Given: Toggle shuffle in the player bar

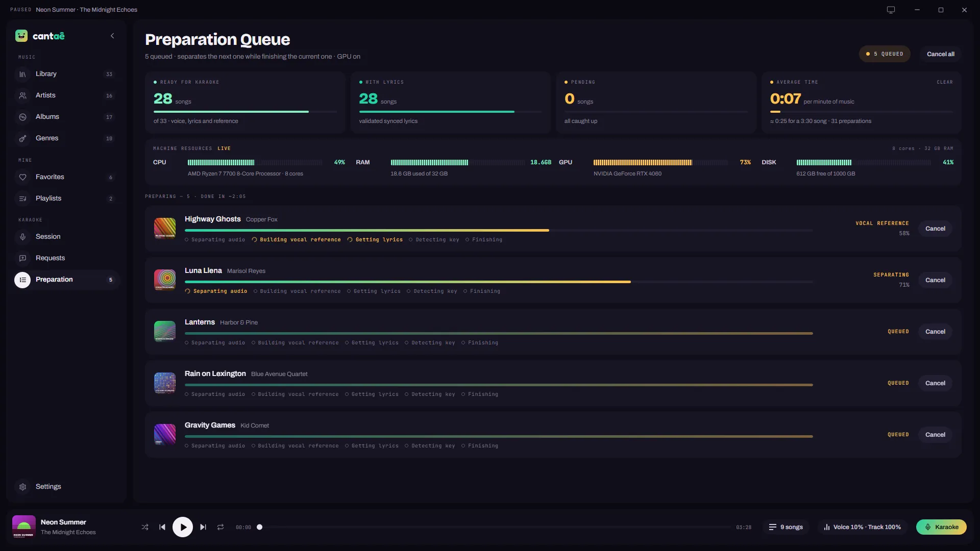Looking at the screenshot, I should tap(145, 527).
